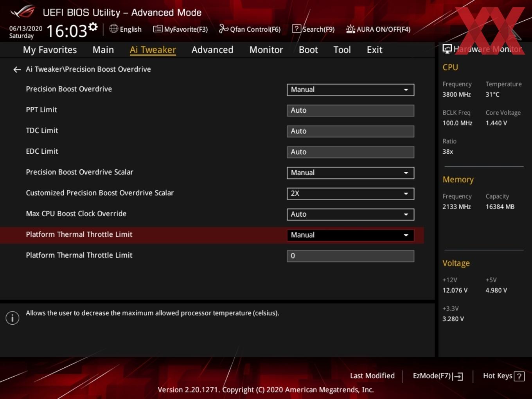
Task: Select the Exit tab
Action: pos(374,50)
